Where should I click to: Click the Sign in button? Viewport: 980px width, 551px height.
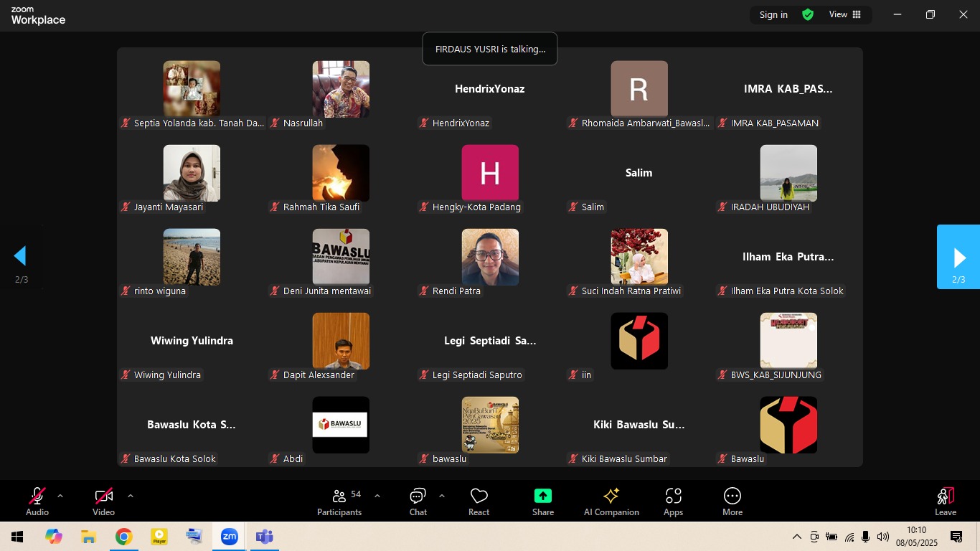(773, 14)
